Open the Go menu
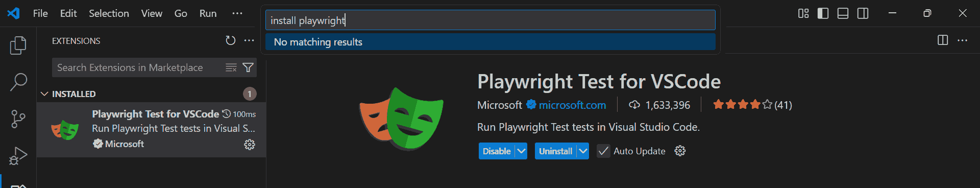Screen dimensions: 980x188 pos(181,13)
